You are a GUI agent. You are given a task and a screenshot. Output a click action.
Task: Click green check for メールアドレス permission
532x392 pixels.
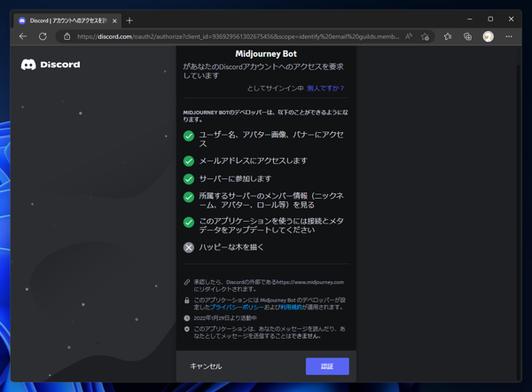(189, 161)
